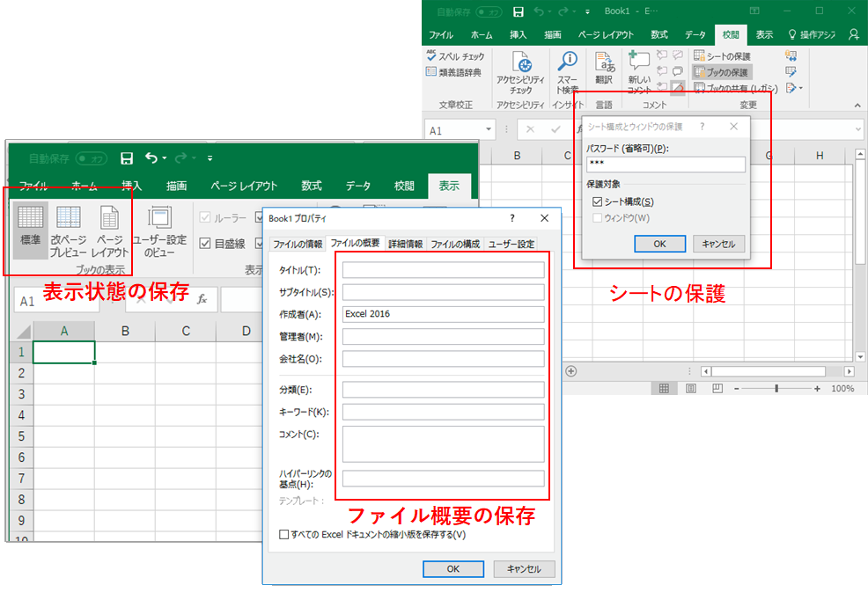Switch to Page Break Preview (改ページ プレビュー)
868x600 pixels.
tap(69, 231)
